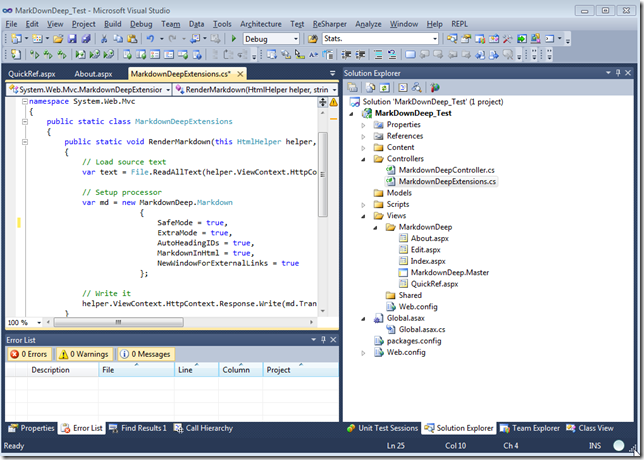Click the solution Properties icon in Solution Explorer toolbar
Viewport: 644px width, 460px height.
point(354,88)
